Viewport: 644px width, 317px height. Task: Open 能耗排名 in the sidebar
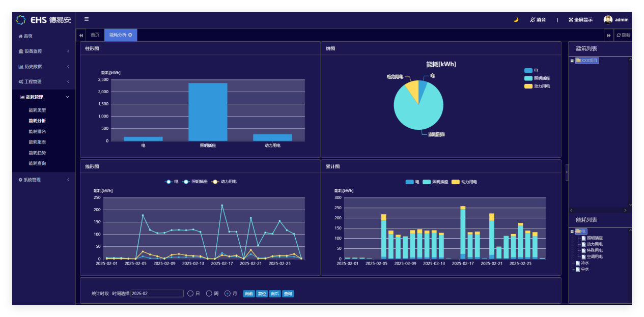(x=37, y=132)
